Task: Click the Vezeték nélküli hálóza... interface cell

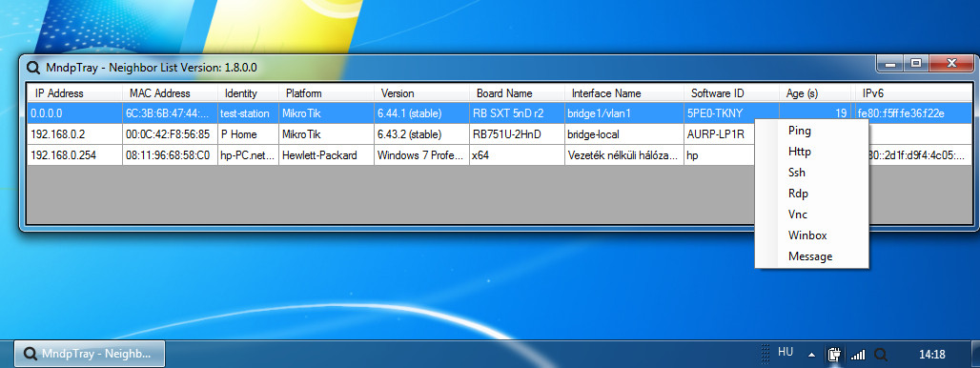Action: coord(624,155)
